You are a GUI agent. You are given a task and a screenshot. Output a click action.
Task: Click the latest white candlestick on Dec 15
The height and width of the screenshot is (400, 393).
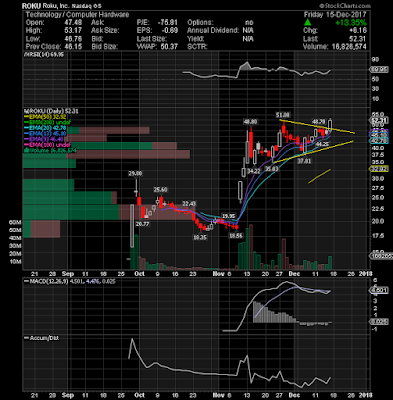(330, 126)
